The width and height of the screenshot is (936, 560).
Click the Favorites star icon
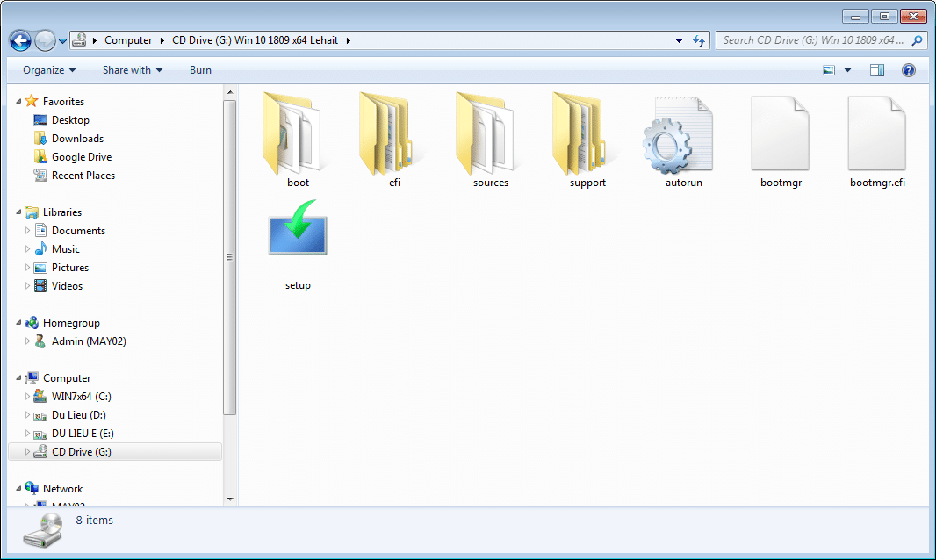pyautogui.click(x=32, y=101)
